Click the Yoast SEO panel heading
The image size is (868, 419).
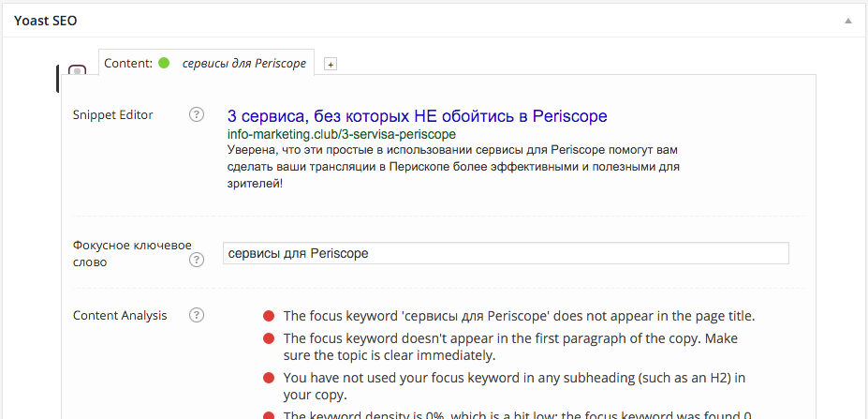pyautogui.click(x=45, y=20)
